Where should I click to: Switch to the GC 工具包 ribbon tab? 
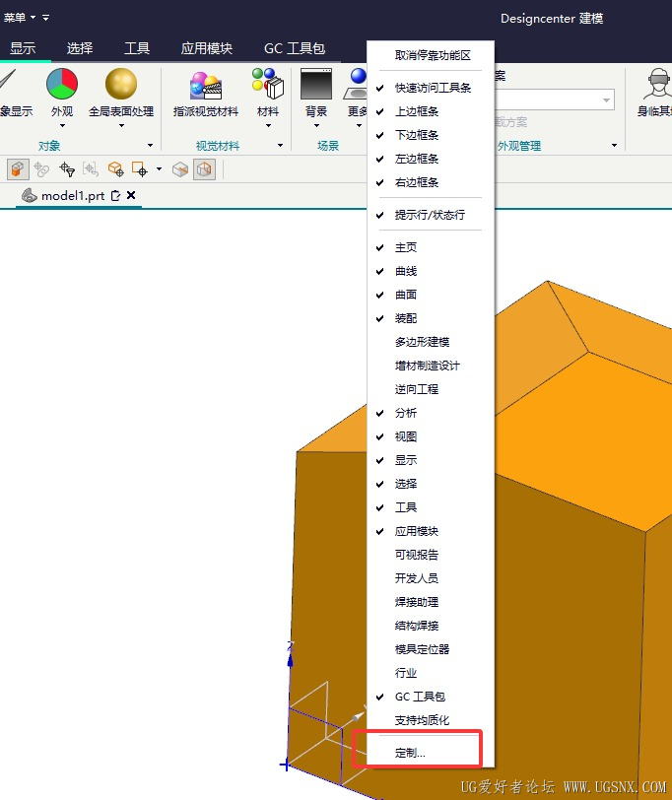tap(295, 48)
